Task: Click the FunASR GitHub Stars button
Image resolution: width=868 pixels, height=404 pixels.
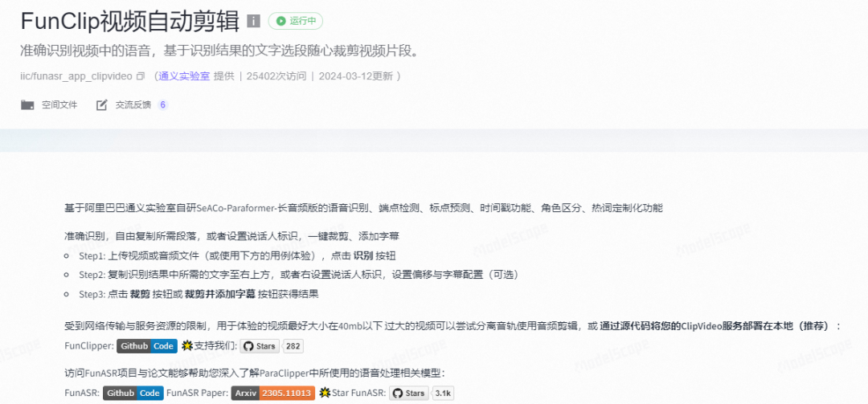Action: [x=409, y=394]
